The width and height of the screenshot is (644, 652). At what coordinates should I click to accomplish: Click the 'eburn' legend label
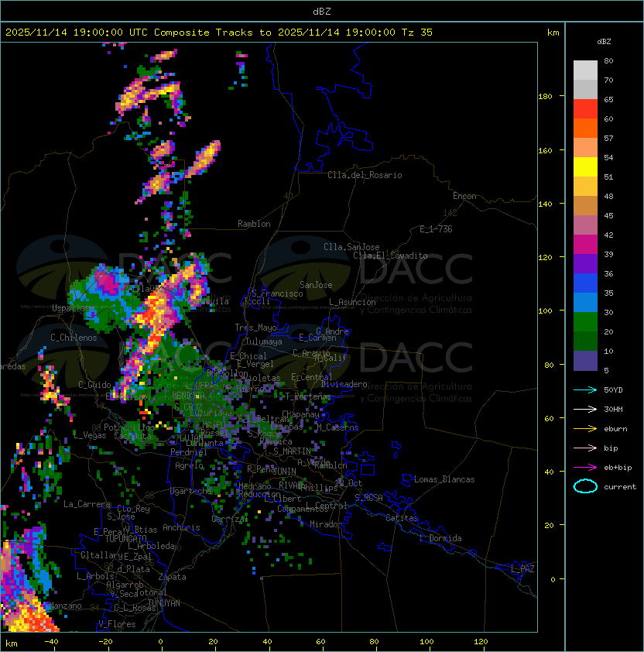tap(615, 429)
